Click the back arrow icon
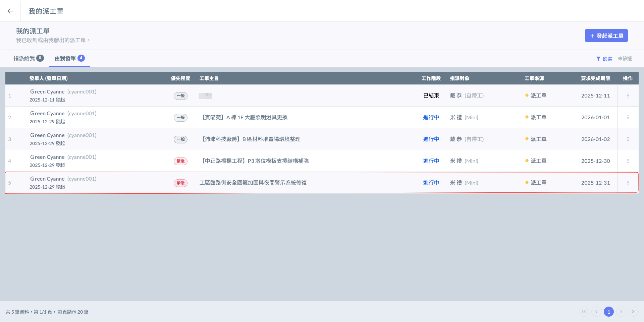Image resolution: width=644 pixels, height=322 pixels. [10, 11]
